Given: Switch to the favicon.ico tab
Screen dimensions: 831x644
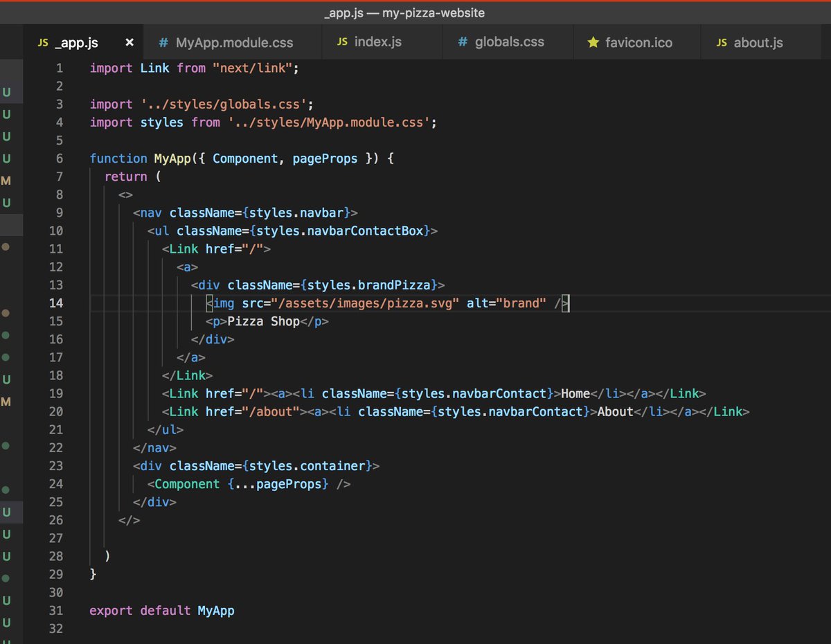Looking at the screenshot, I should coord(637,42).
